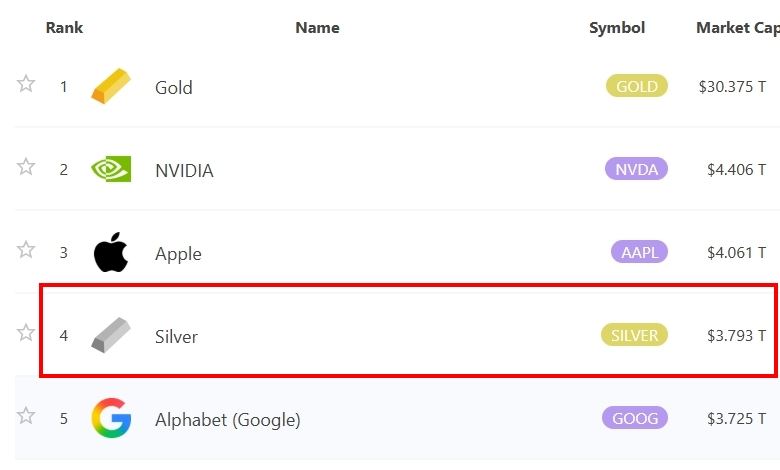Open the Gold asset name link

click(174, 87)
